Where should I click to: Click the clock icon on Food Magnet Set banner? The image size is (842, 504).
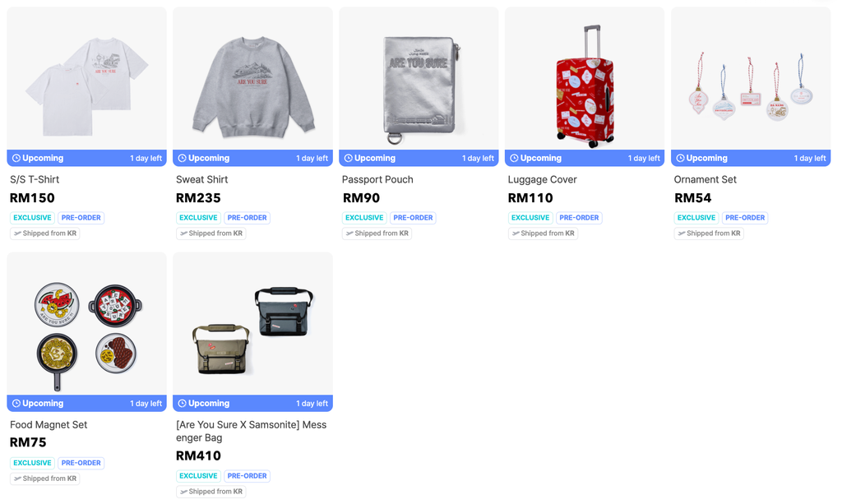pos(16,404)
